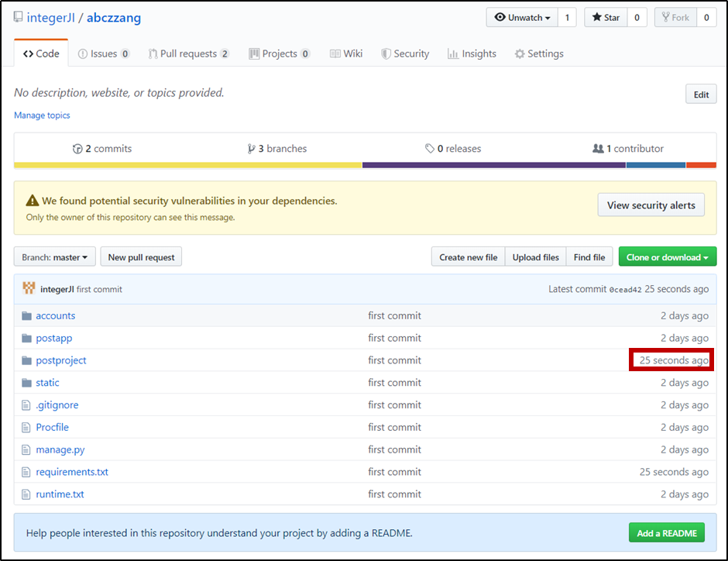
Task: Click Upload files button
Action: point(536,256)
